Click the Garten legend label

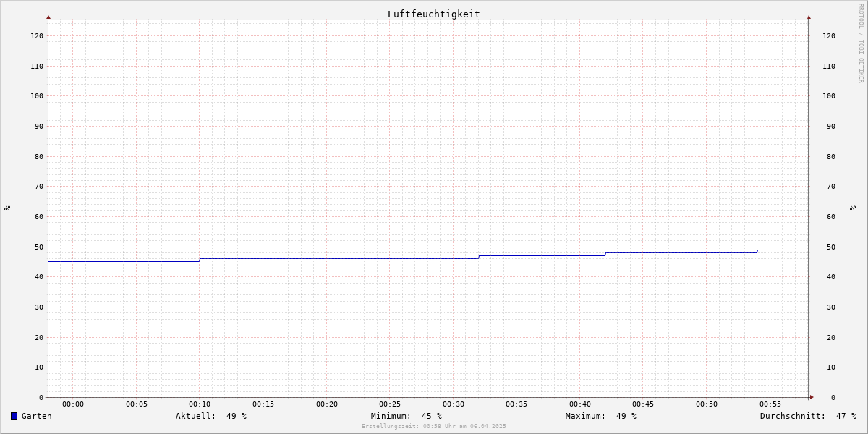tap(37, 416)
